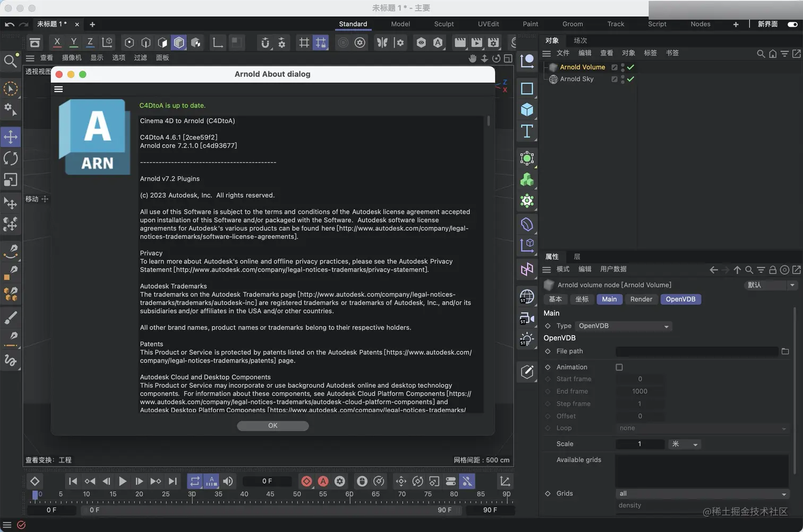Click the Redo arrow icon
The height and width of the screenshot is (532, 803).
coord(23,24)
